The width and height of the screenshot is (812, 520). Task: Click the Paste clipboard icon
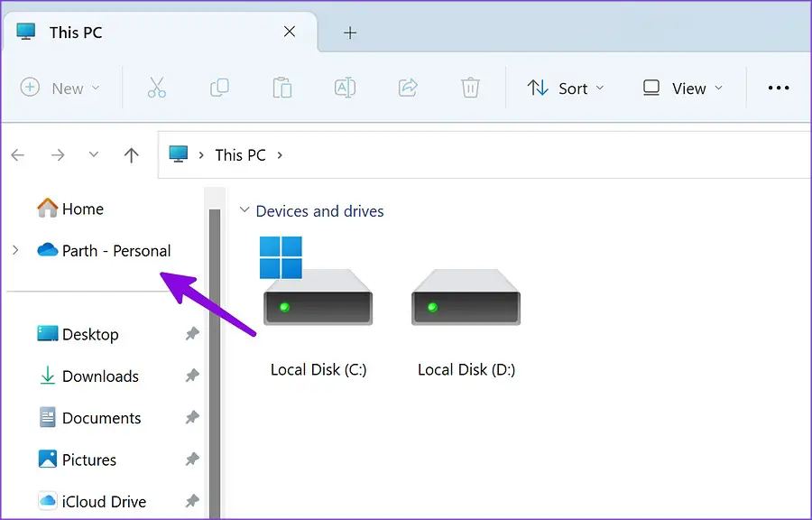(x=281, y=88)
